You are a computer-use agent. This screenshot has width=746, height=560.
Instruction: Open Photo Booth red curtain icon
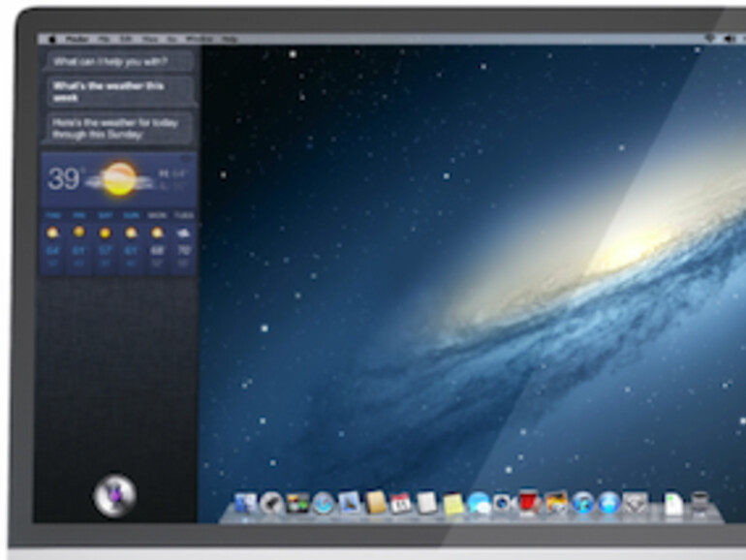[530, 503]
